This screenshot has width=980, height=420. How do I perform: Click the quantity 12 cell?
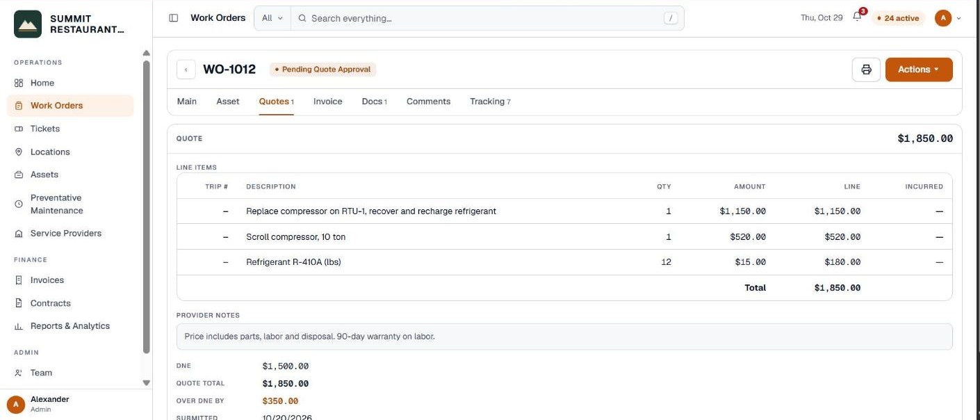666,263
